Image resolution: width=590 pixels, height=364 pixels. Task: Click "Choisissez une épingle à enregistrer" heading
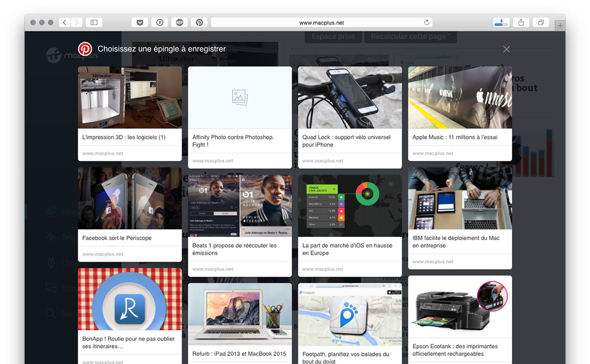pos(162,49)
